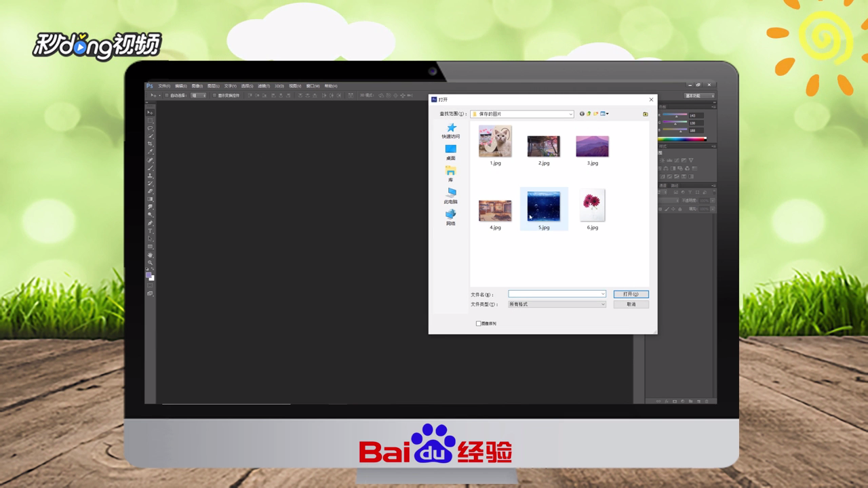Filter layers by type (T icon)
This screenshot has width=868, height=488.
690,192
